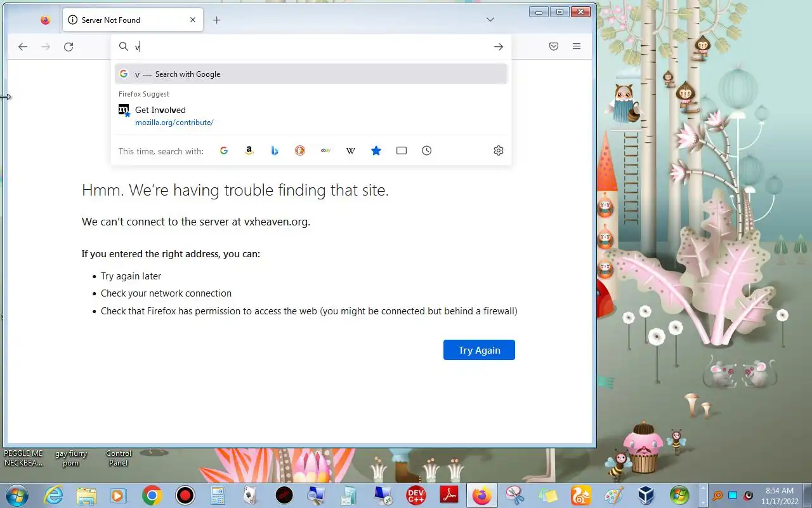This screenshot has width=812, height=508.
Task: Open Paint from the taskbar
Action: pos(613,495)
